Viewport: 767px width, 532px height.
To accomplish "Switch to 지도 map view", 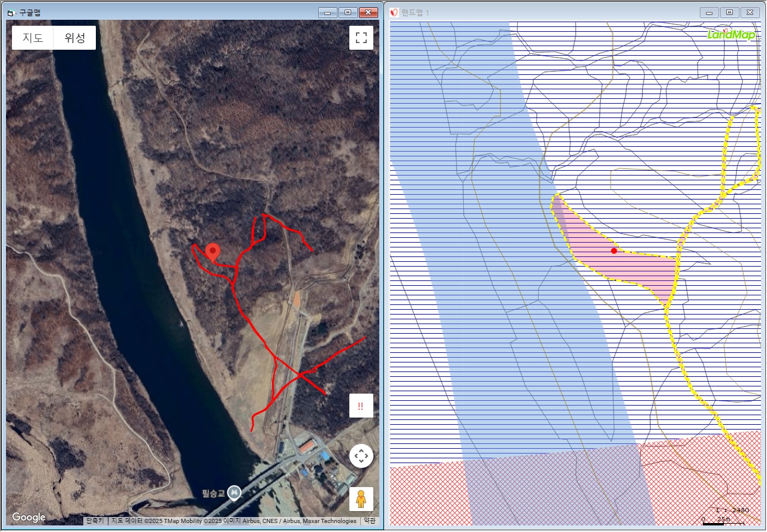I will (33, 38).
